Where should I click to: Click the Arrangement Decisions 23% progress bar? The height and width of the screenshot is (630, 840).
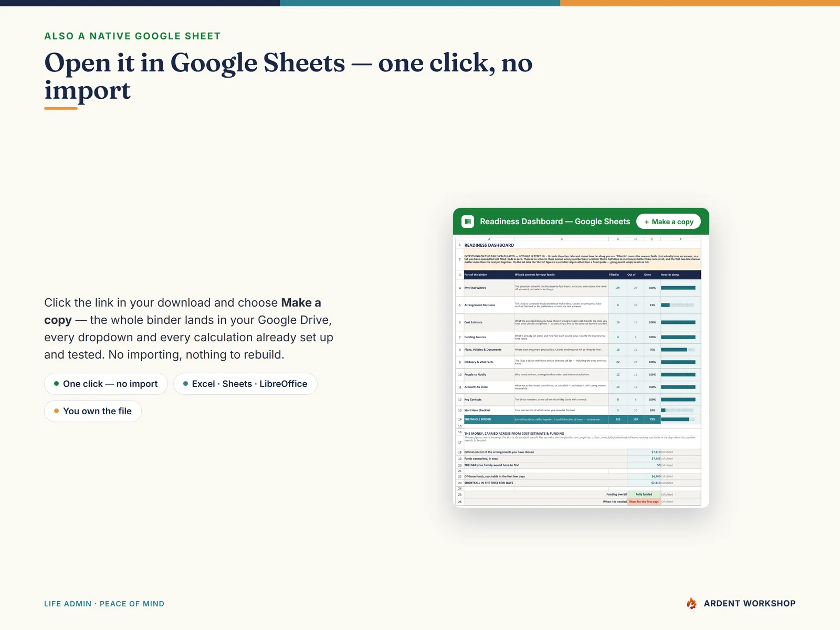678,305
